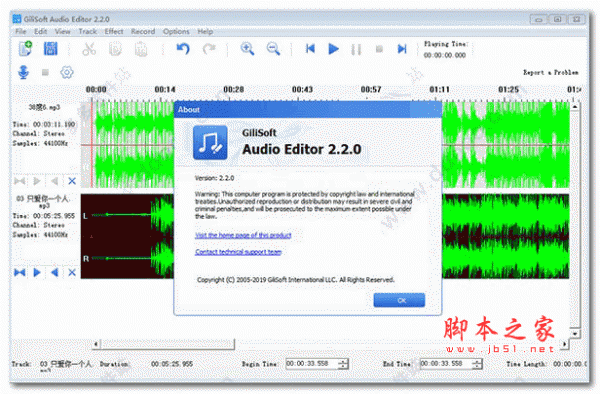This screenshot has height=394, width=600.
Task: Click the End Time input field
Action: coord(446,364)
